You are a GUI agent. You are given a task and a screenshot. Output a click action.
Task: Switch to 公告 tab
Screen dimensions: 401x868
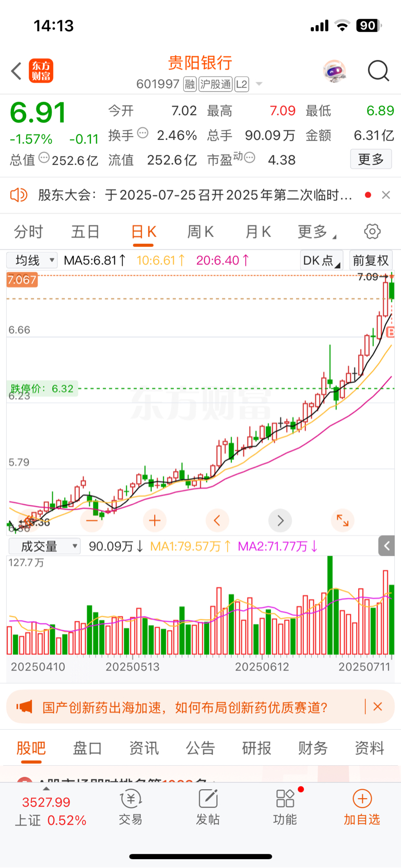pyautogui.click(x=200, y=748)
